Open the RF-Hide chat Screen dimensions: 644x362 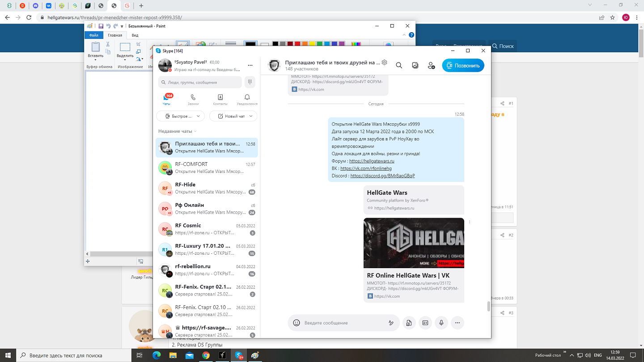click(x=207, y=188)
